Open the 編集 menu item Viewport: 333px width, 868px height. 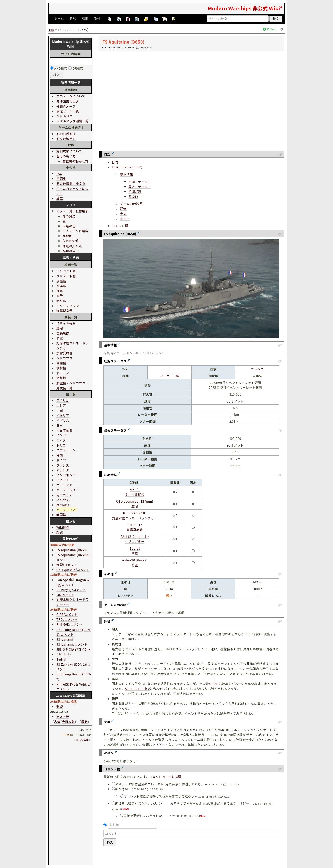pos(85,19)
